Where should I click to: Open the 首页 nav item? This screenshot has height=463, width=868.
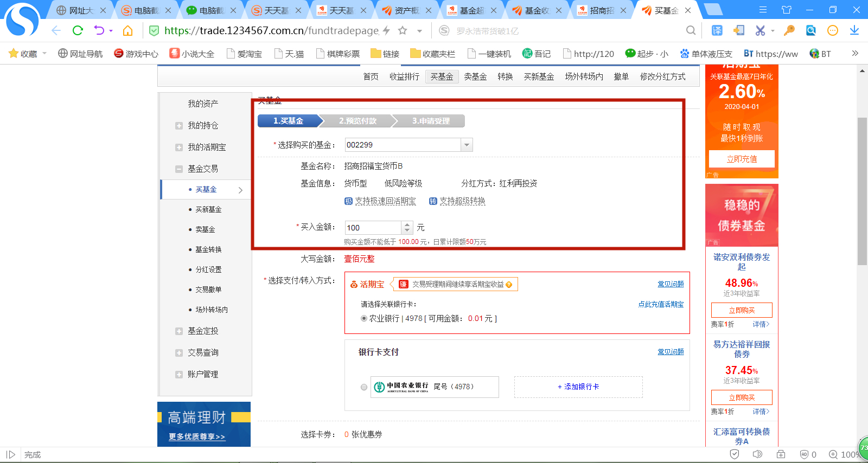pyautogui.click(x=371, y=76)
